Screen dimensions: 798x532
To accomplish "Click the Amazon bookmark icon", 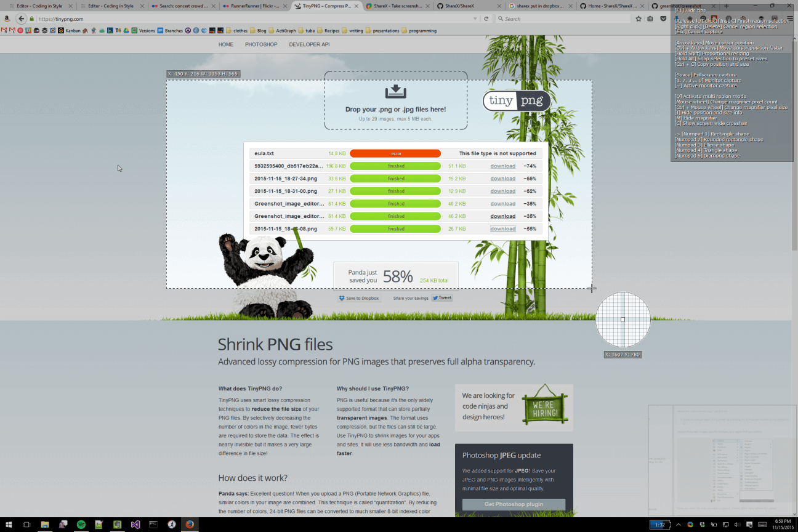I will click(6, 19).
